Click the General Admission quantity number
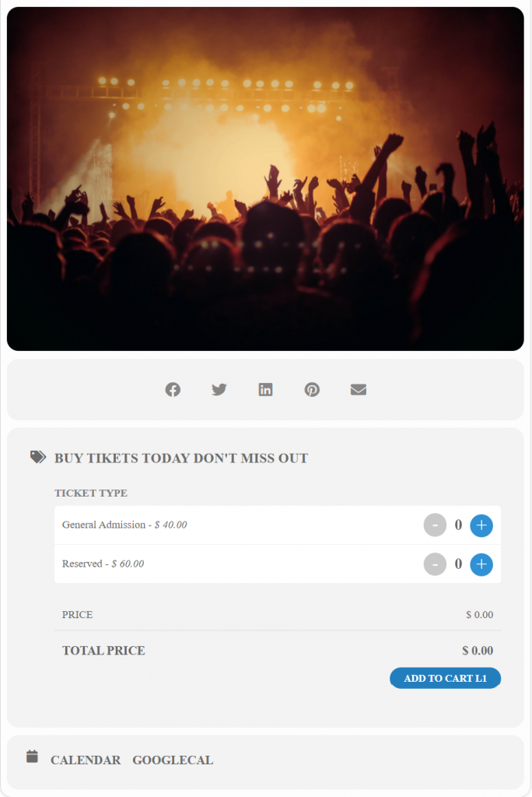 coord(458,525)
